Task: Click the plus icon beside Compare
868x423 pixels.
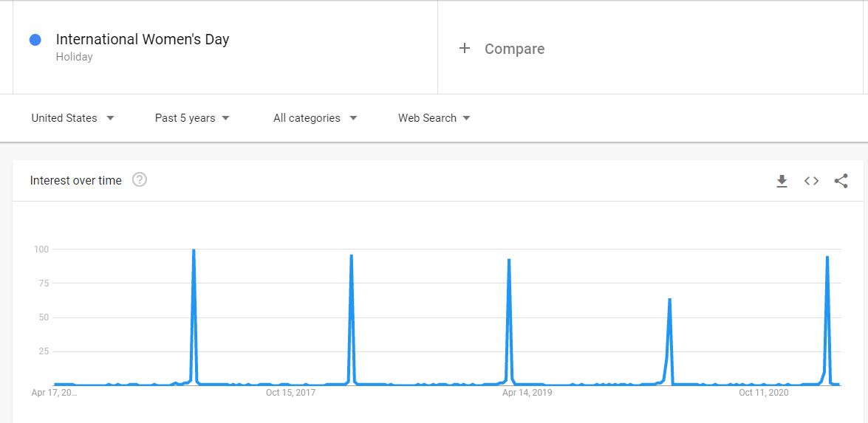Action: point(464,48)
